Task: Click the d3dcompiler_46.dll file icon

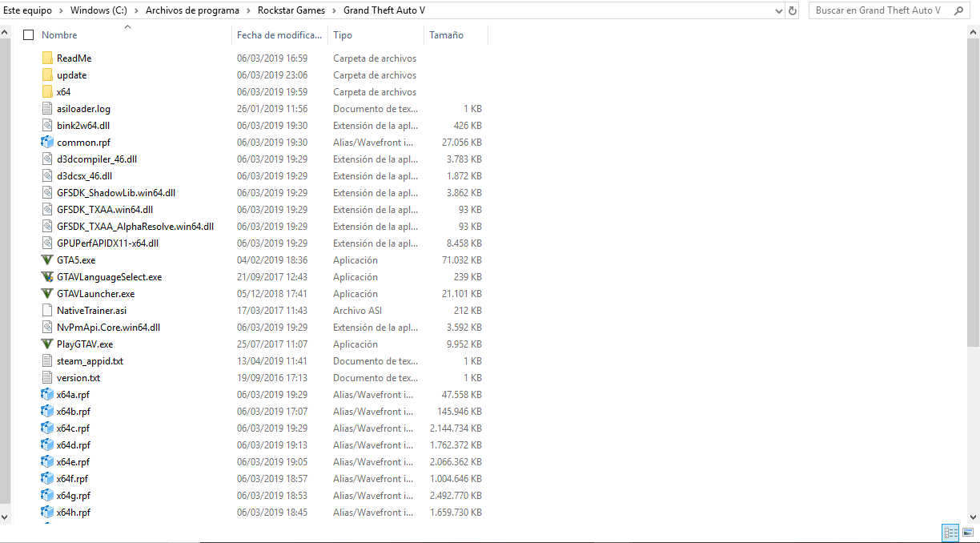Action: pos(47,159)
